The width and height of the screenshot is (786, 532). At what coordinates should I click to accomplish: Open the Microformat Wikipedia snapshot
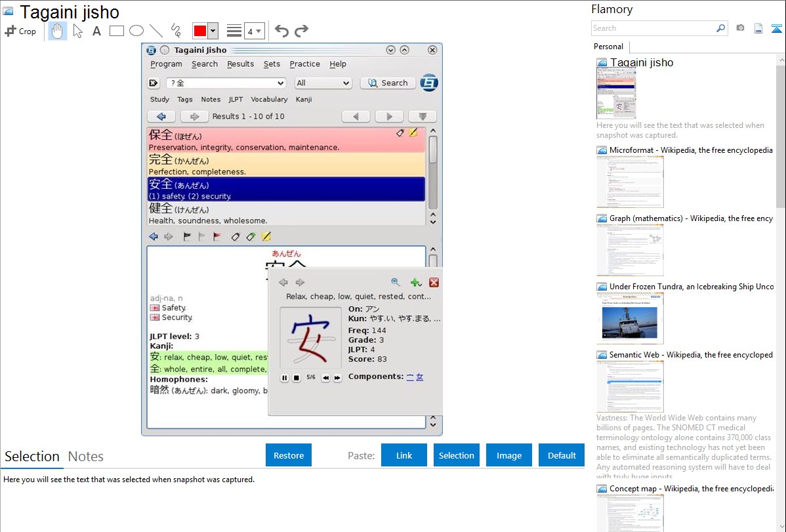tap(630, 182)
